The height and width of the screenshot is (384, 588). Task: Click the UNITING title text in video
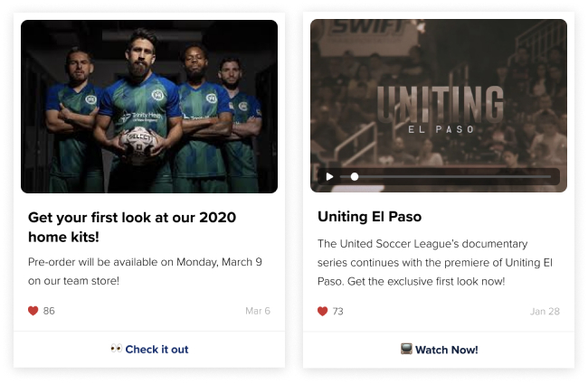tap(441, 104)
